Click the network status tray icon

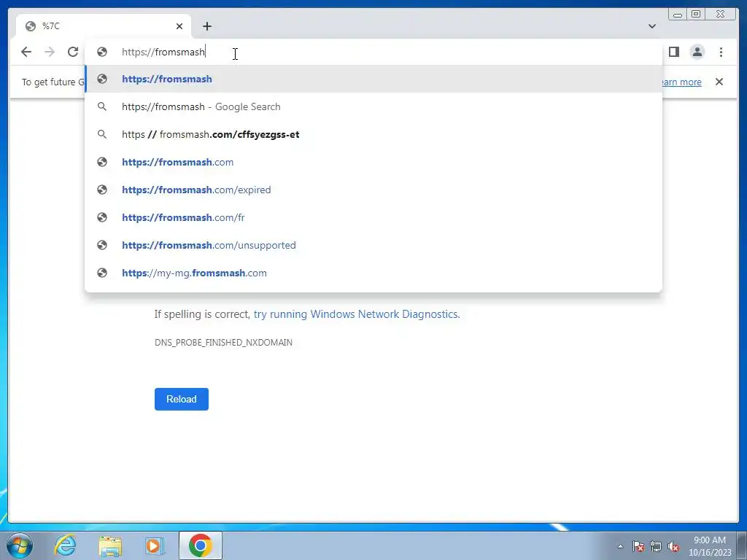pyautogui.click(x=656, y=546)
